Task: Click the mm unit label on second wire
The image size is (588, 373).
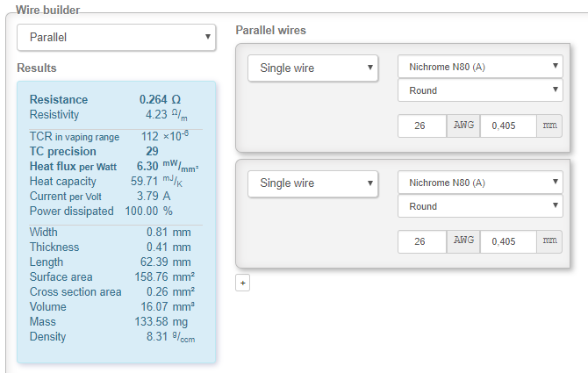Action: (549, 241)
